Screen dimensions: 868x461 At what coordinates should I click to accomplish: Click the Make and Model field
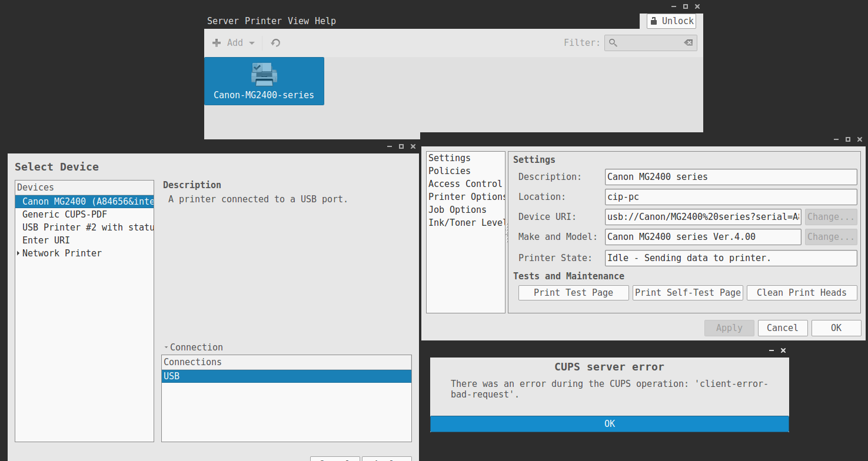click(703, 236)
